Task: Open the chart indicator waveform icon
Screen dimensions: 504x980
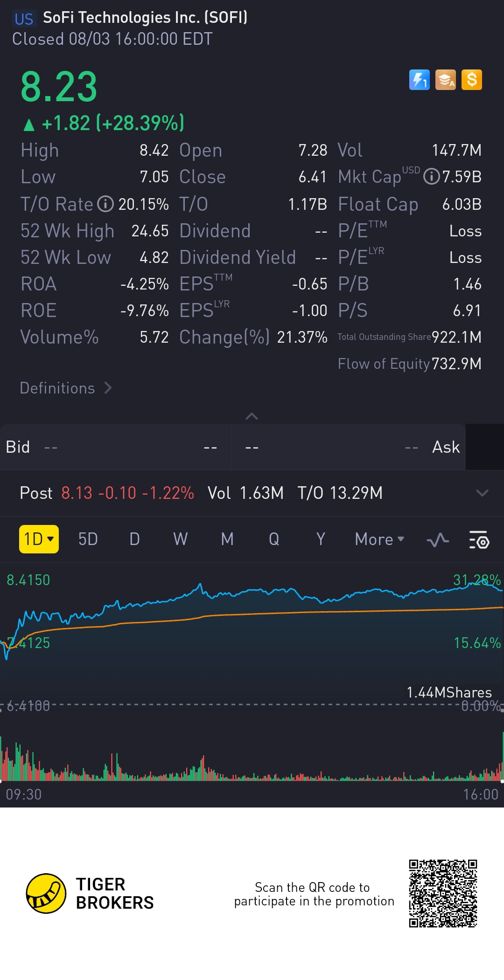Action: pyautogui.click(x=438, y=540)
